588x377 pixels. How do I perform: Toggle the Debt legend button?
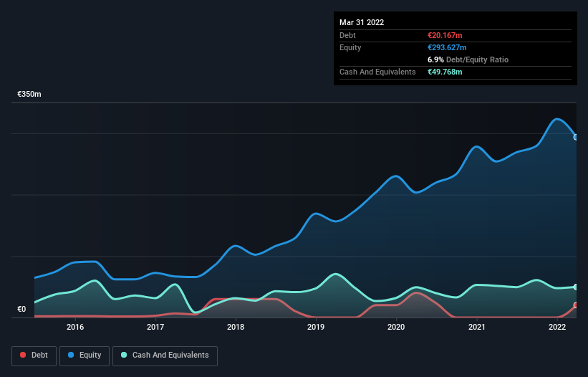tap(34, 355)
